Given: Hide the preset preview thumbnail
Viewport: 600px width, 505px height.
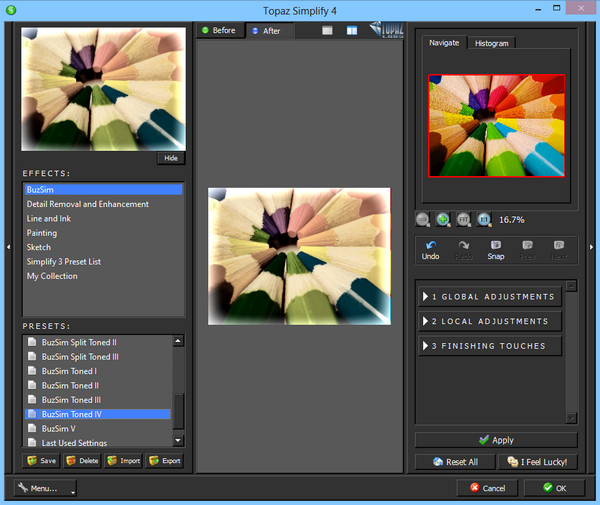Looking at the screenshot, I should [170, 158].
